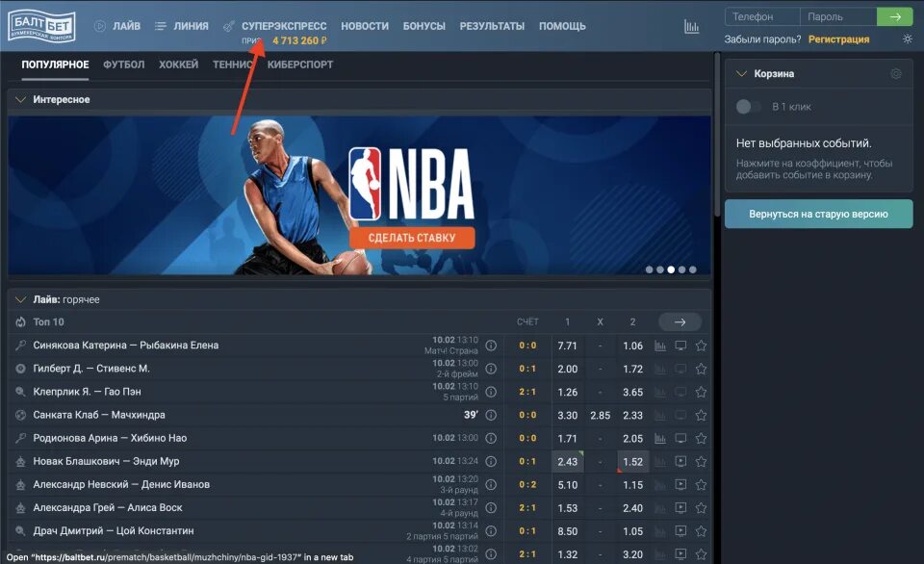
Task: Show statistics for Синякова Катерина match
Action: [x=660, y=346]
